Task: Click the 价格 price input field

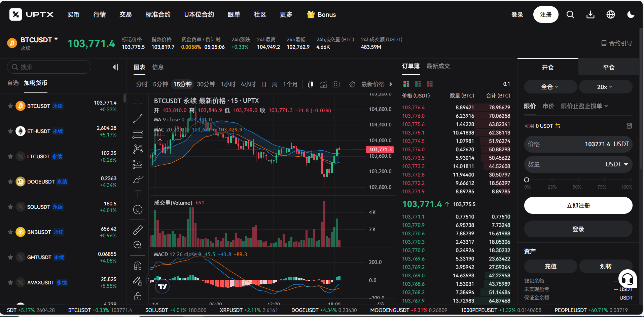Action: (578, 144)
